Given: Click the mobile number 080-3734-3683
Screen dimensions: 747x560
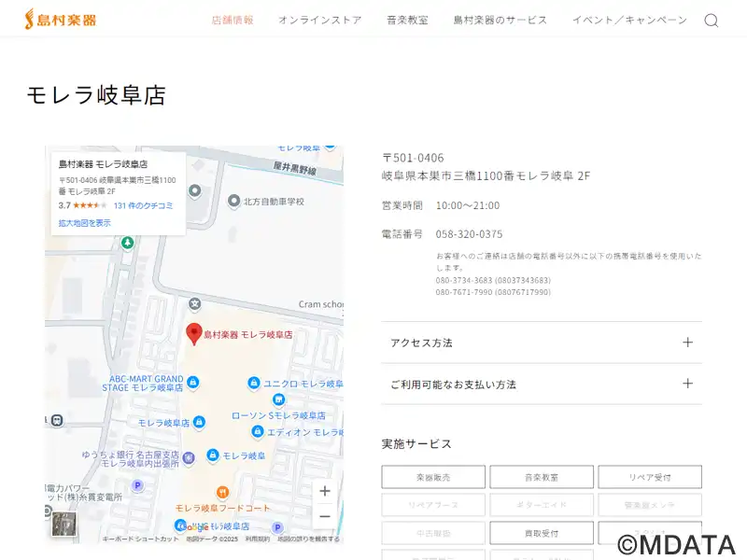Looking at the screenshot, I should point(493,280).
